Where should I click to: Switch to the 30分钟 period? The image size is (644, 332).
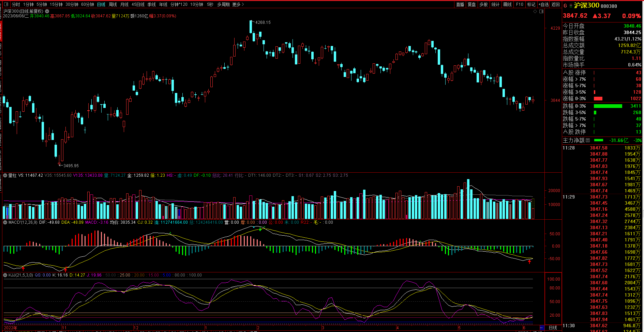[72, 5]
